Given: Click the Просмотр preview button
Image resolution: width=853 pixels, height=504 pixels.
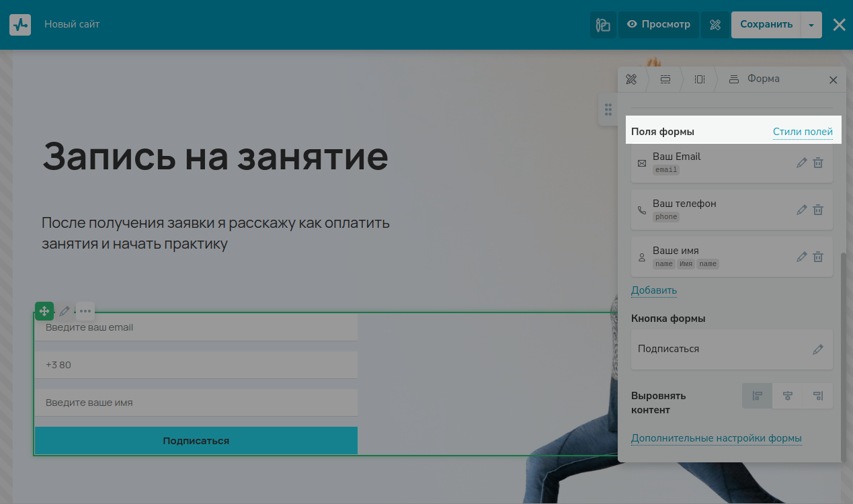Looking at the screenshot, I should (x=659, y=25).
